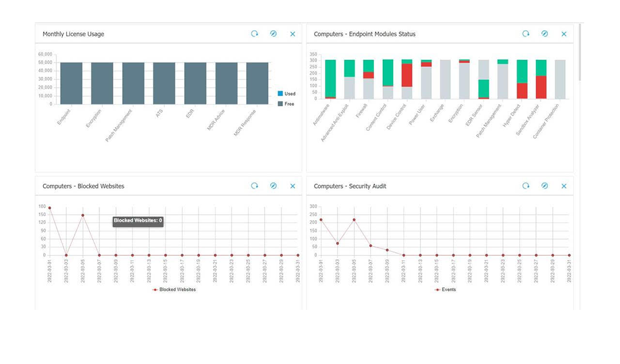Screen dimensions: 620x364
Task: Edit the Security Audit portlet
Action: click(545, 186)
